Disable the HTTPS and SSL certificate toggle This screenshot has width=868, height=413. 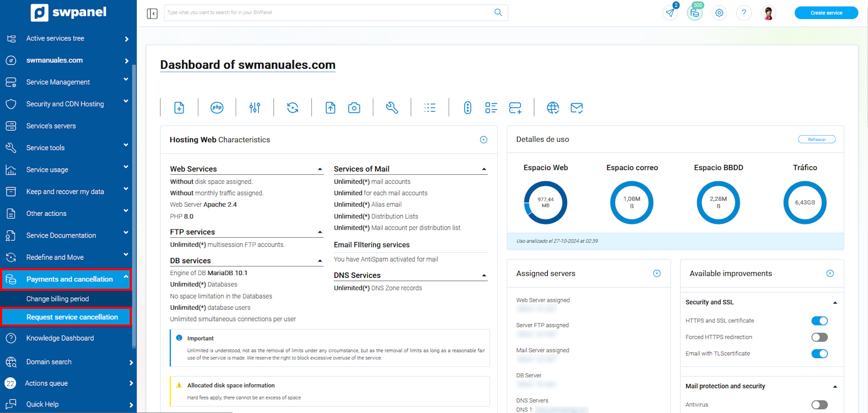tap(819, 321)
